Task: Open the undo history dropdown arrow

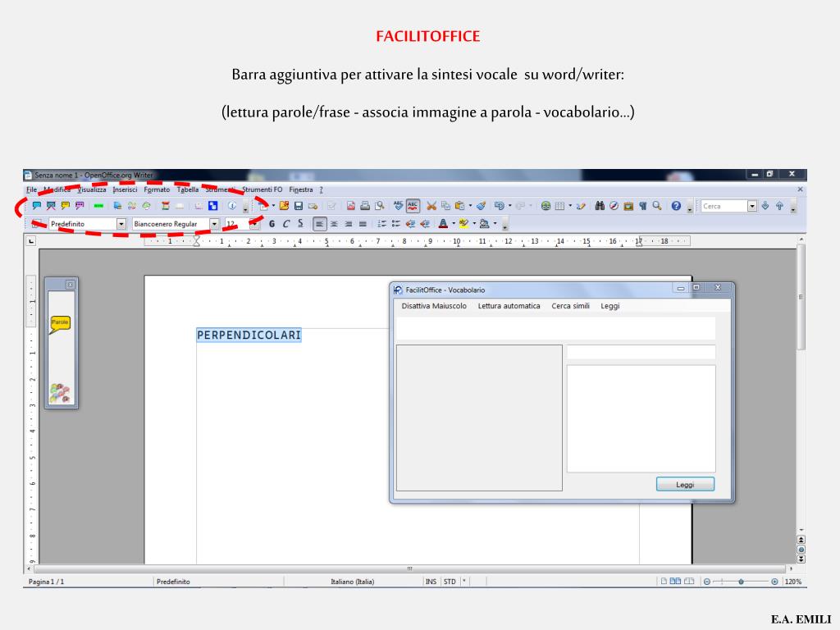Action: (509, 206)
